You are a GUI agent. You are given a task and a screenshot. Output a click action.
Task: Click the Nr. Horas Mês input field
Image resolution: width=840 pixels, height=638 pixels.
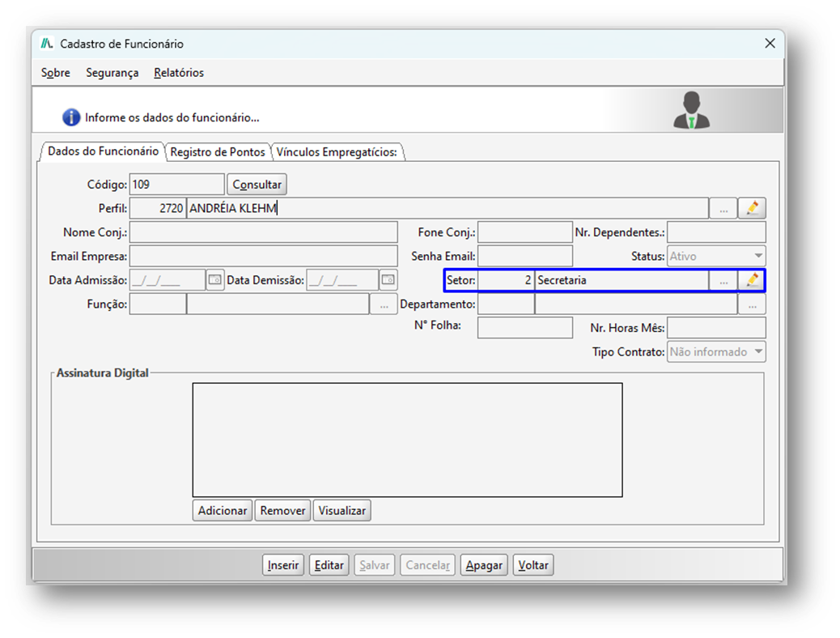tap(716, 328)
